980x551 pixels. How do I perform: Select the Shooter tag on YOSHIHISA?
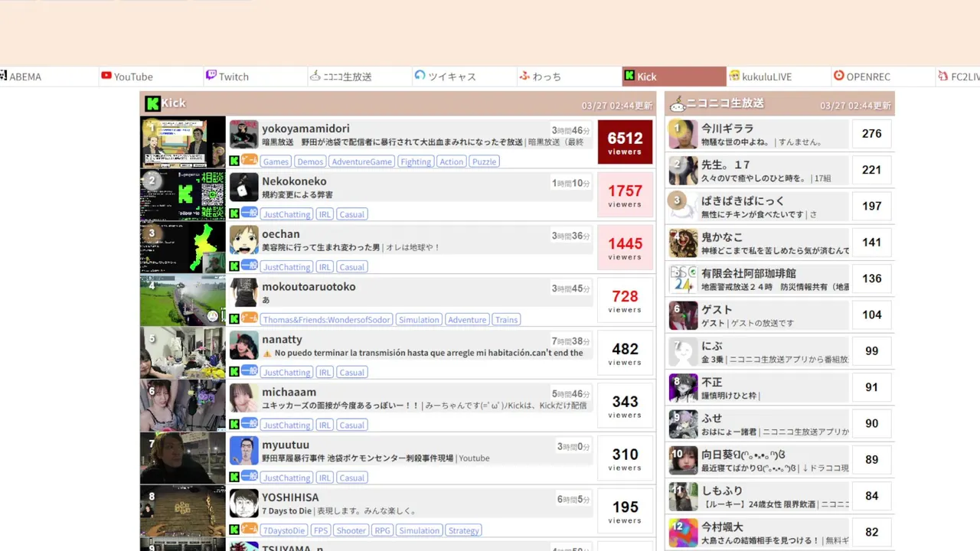click(x=351, y=531)
